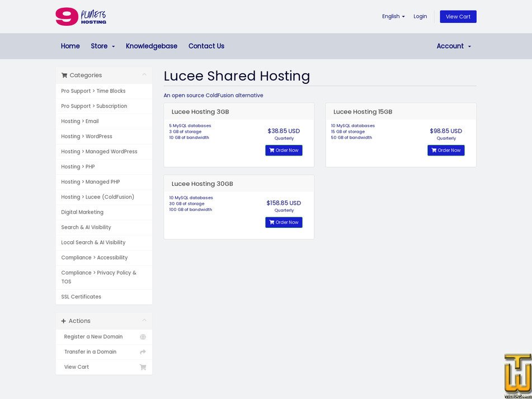The width and height of the screenshot is (532, 399).
Task: Click globe icon next to Register a New Domain
Action: [x=143, y=337]
